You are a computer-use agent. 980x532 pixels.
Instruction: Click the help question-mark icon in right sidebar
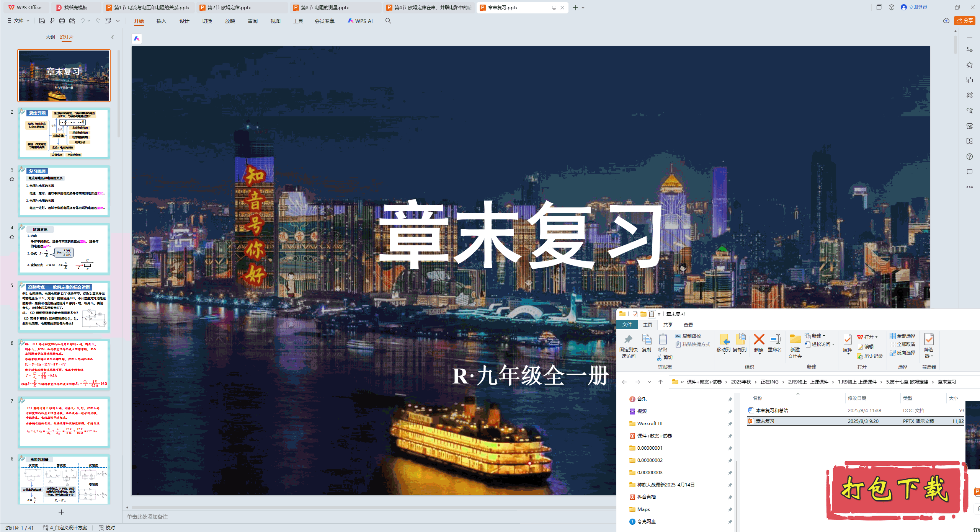[x=969, y=157]
